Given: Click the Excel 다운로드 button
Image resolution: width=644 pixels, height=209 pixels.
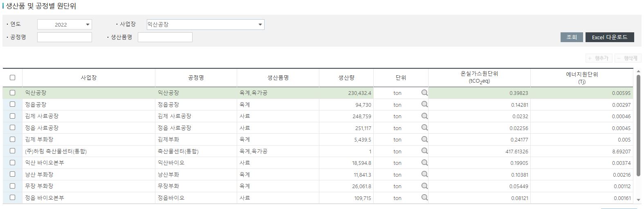Looking at the screenshot, I should 609,37.
